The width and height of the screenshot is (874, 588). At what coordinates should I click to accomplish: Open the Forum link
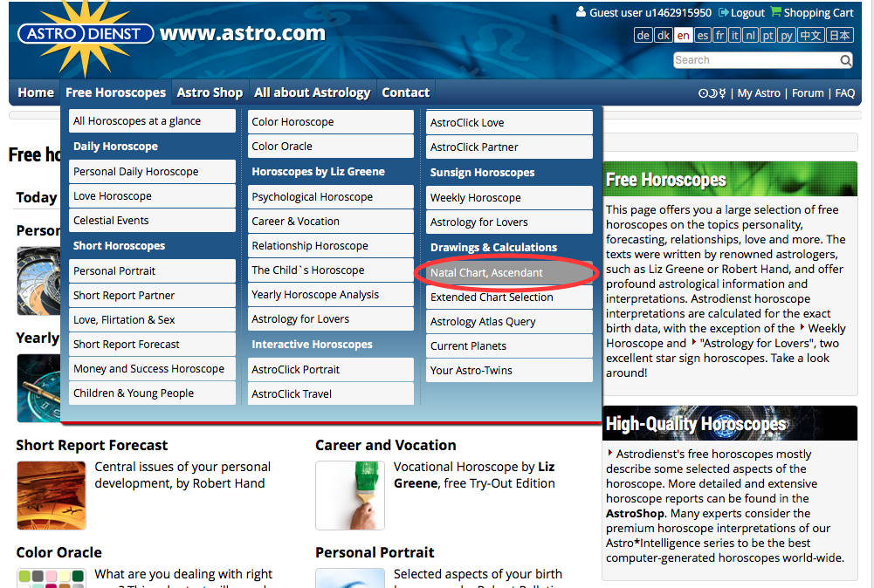pos(808,93)
